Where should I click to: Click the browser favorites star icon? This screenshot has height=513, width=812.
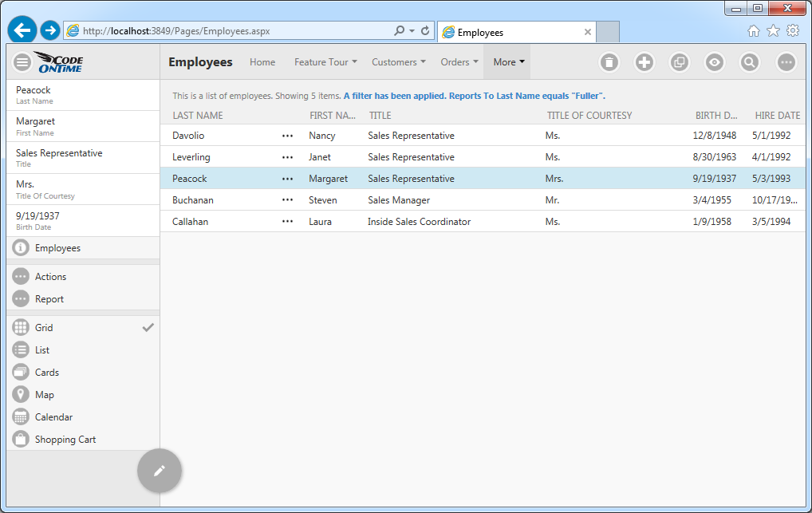[773, 30]
